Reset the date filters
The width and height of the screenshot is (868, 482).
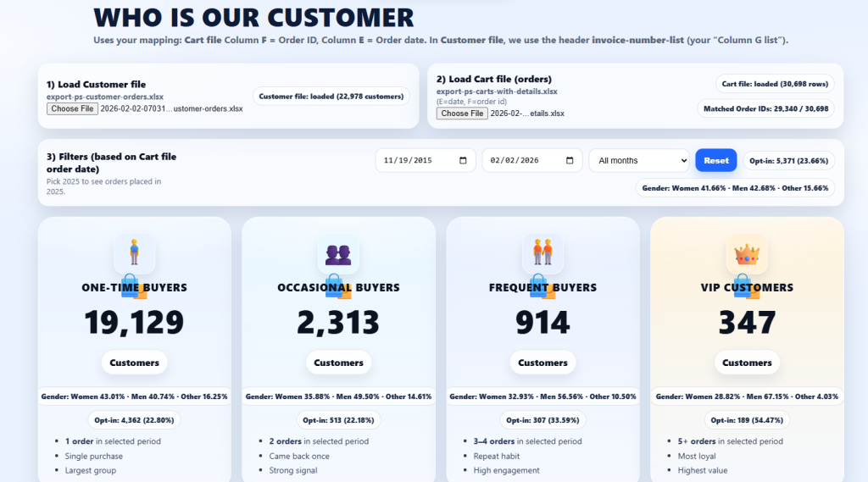pos(715,160)
